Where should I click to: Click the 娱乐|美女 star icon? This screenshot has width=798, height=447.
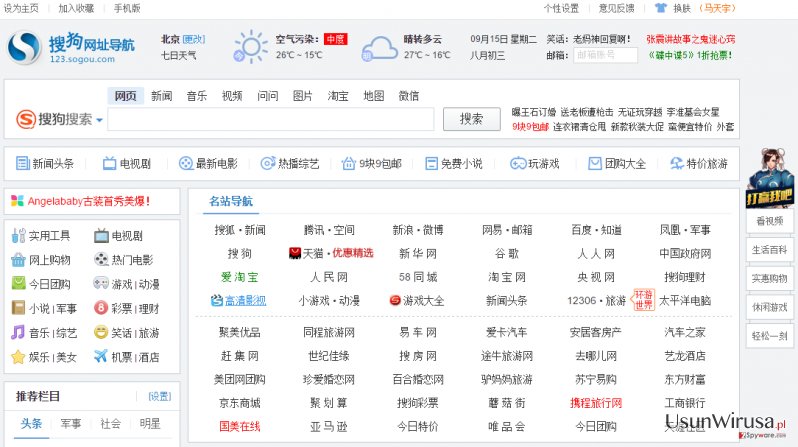point(18,357)
